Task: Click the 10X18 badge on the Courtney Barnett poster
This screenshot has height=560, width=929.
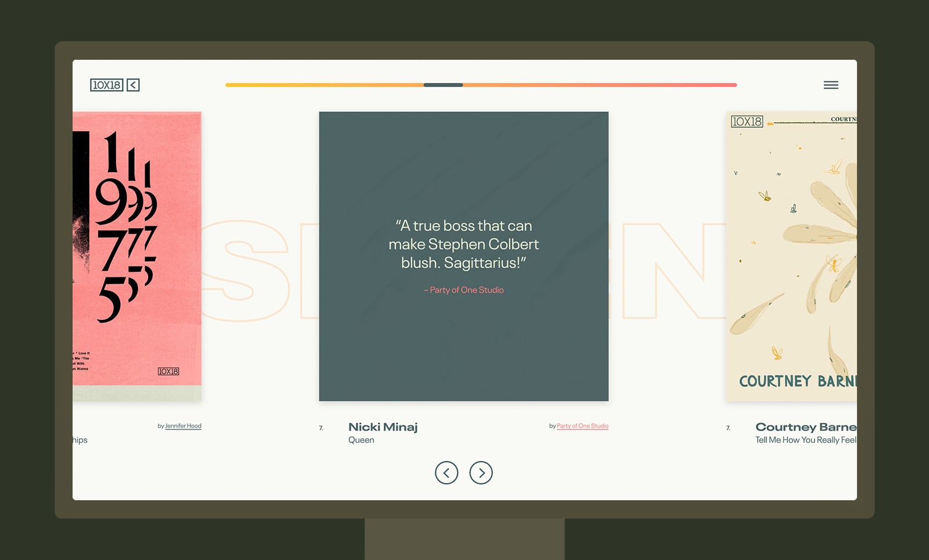Action: click(x=747, y=122)
